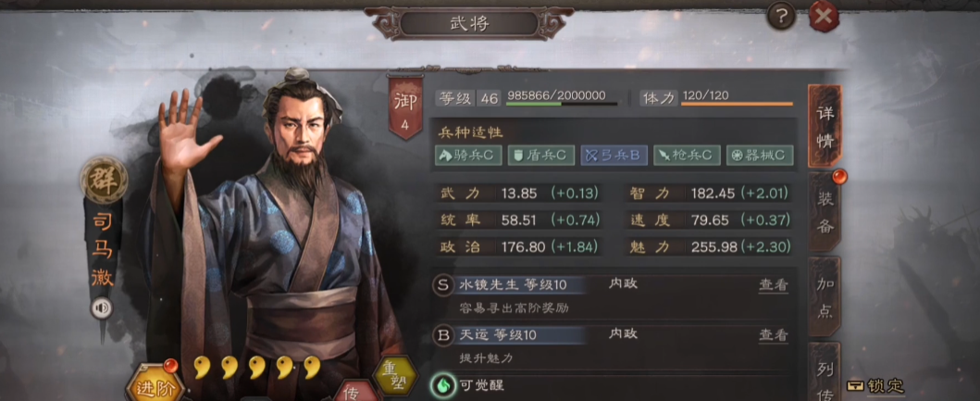980x401 pixels.
Task: Open the help question mark icon
Action: tap(781, 16)
